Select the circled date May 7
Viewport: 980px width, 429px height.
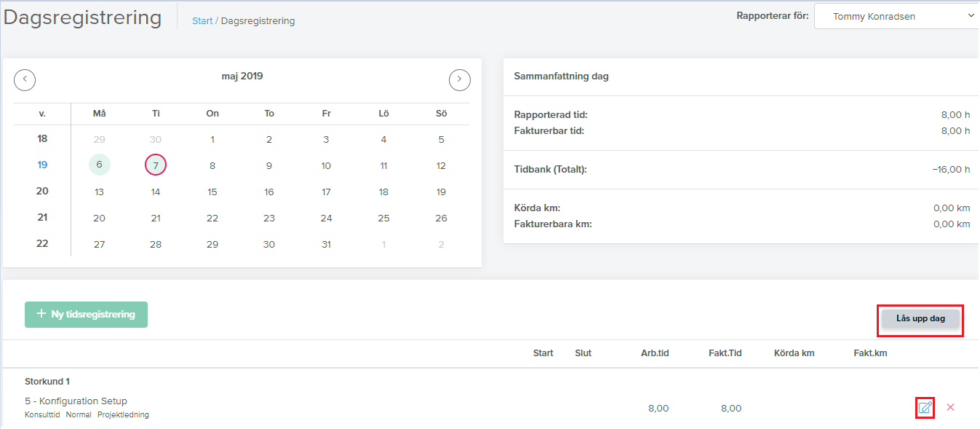pos(156,165)
